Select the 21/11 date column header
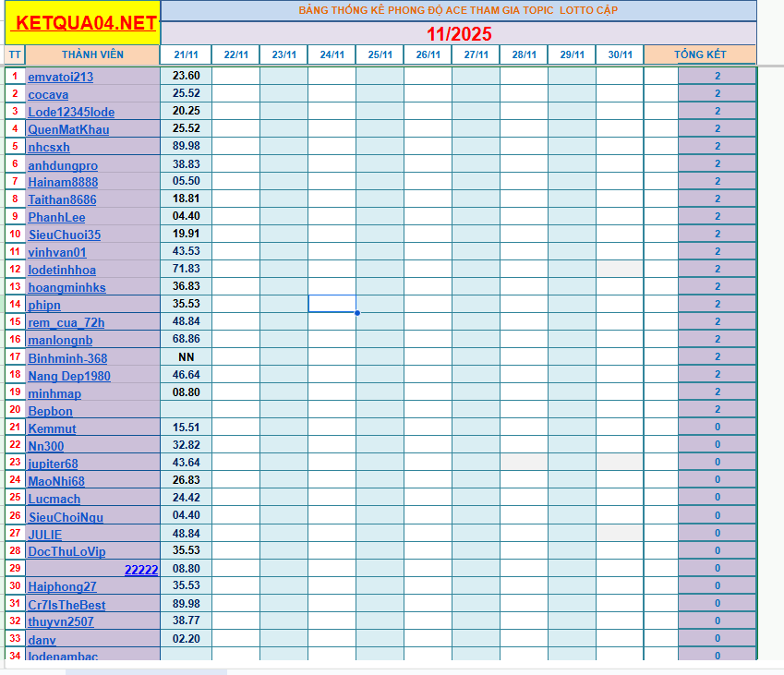 (x=187, y=54)
